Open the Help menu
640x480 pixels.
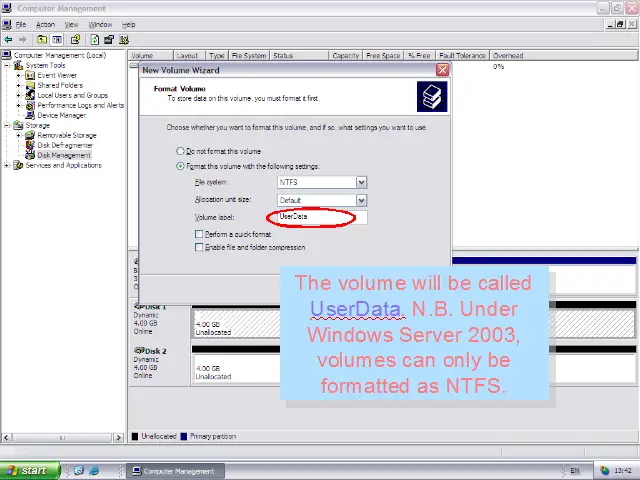pos(128,24)
